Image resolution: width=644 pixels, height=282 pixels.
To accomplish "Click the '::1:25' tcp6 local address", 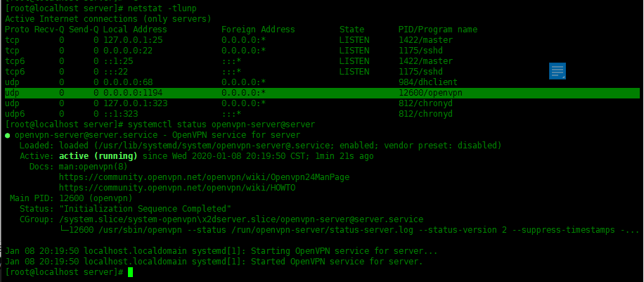I will point(118,61).
